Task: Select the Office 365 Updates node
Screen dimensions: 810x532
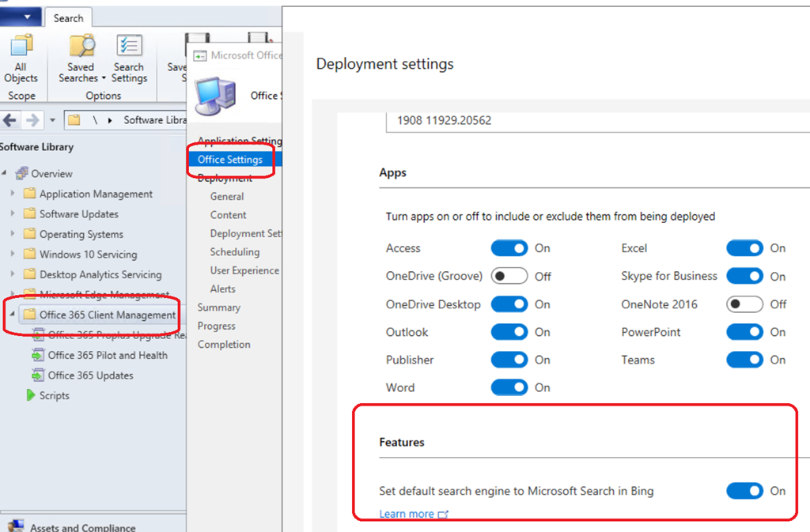Action: click(x=90, y=375)
